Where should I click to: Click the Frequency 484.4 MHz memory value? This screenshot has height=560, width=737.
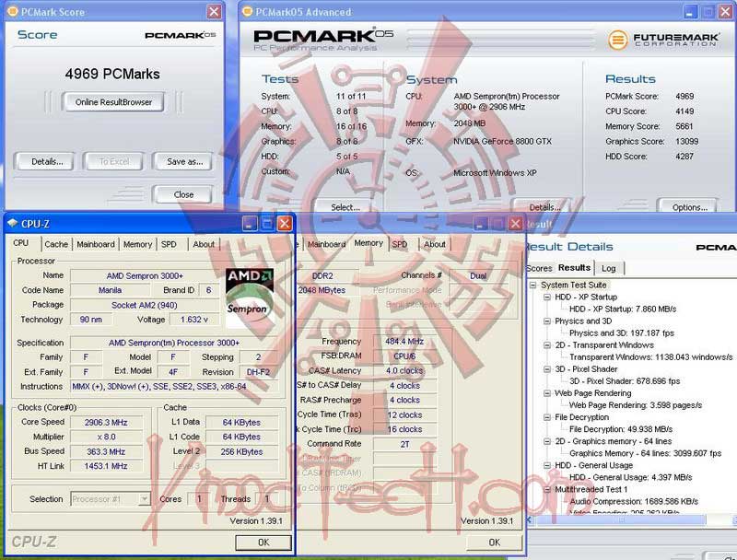coord(404,342)
